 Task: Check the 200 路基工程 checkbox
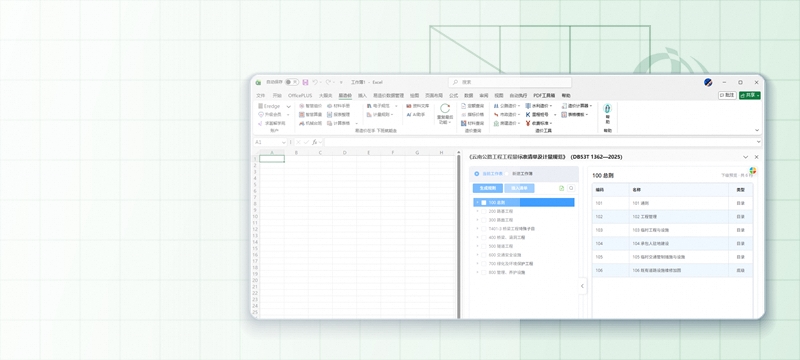point(484,211)
